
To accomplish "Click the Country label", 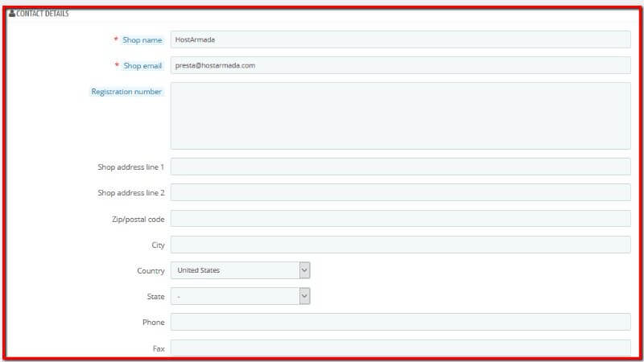I will 151,271.
